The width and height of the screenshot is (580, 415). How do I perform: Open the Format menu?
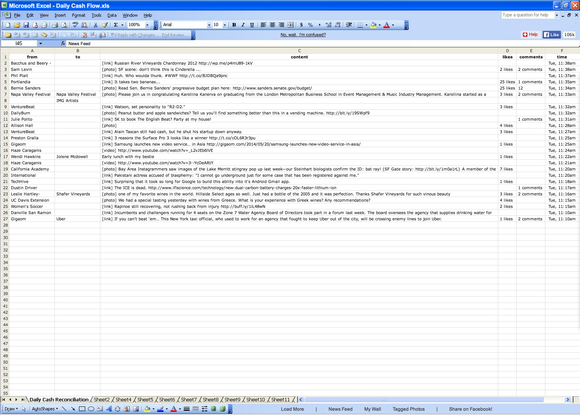78,15
